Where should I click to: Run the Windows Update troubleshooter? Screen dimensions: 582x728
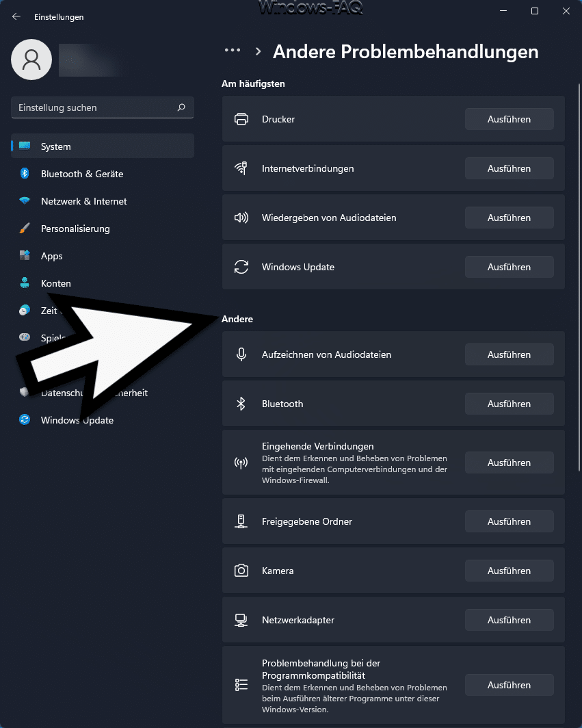(x=509, y=267)
